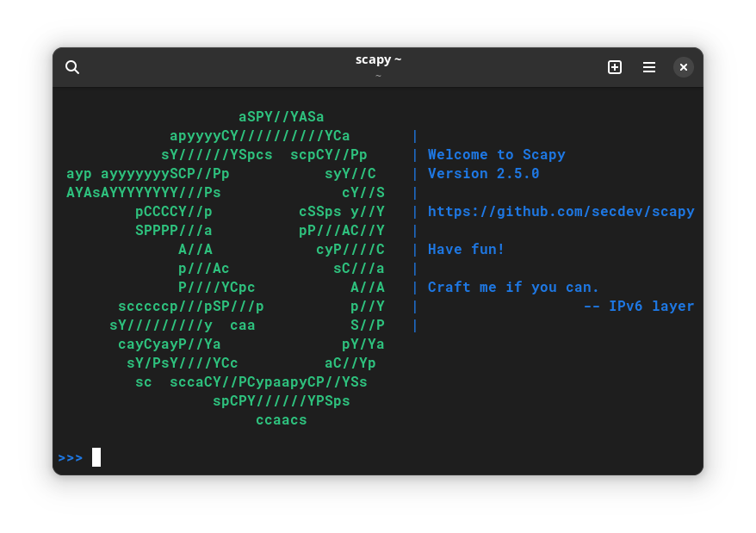Viewport: 756px width, 533px height.
Task: Click the block cursor at the prompt
Action: pos(96,457)
